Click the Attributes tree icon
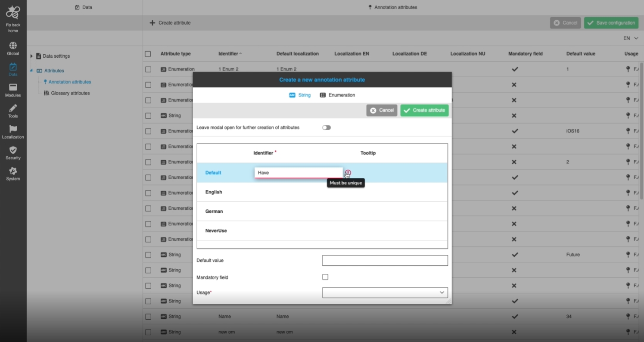 pos(39,71)
